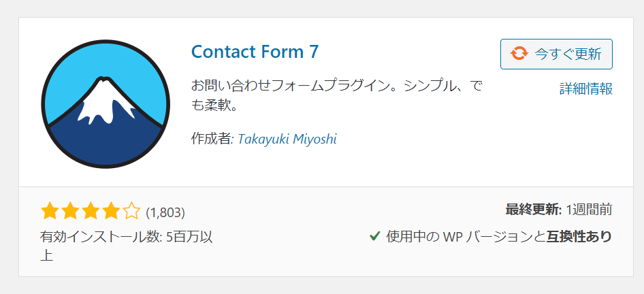Click the second gold rating star
This screenshot has height=294, width=644.
tap(70, 212)
